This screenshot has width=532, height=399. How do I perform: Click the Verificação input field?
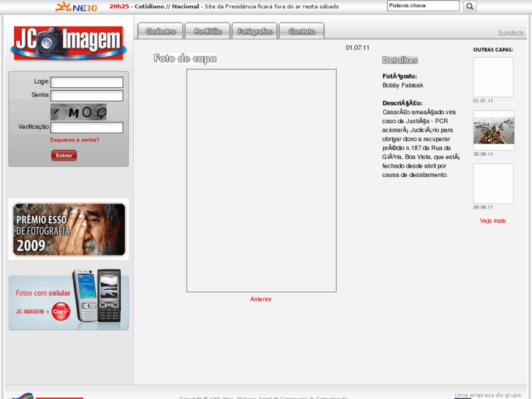click(87, 127)
